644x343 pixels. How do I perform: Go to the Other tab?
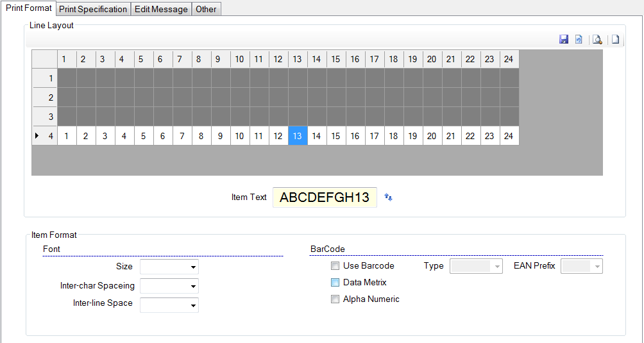206,9
